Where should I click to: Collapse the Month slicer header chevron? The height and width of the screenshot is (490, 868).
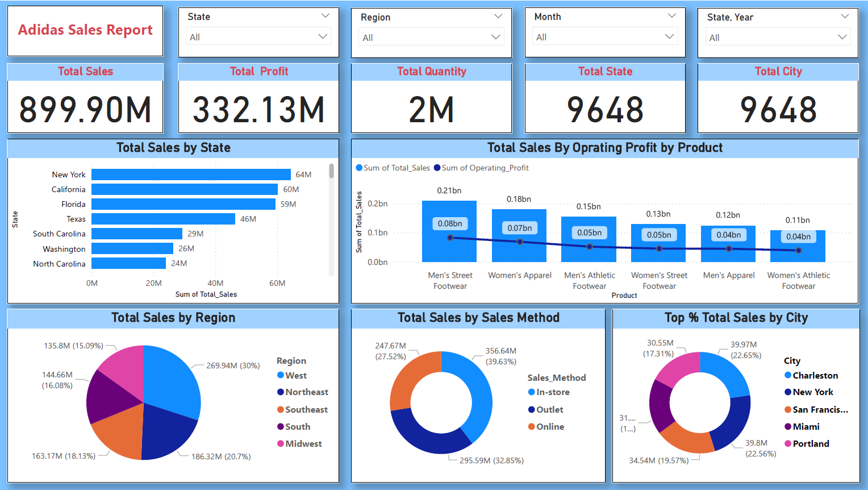coord(672,16)
